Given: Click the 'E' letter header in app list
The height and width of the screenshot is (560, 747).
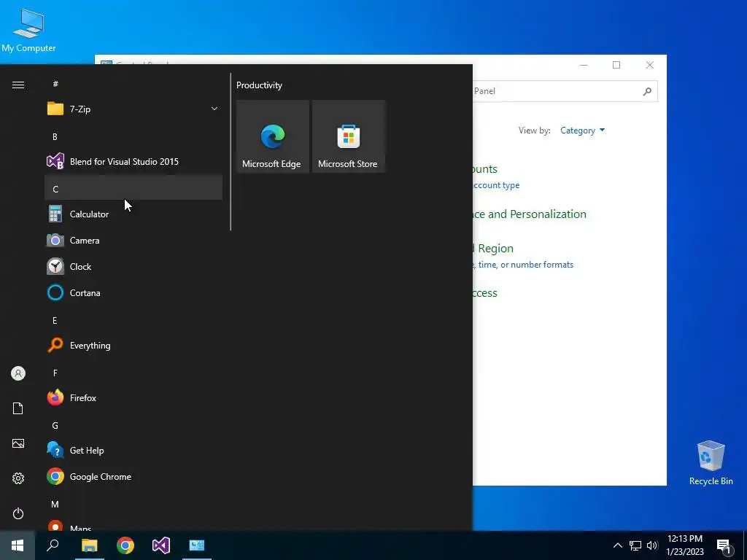Looking at the screenshot, I should pyautogui.click(x=133, y=321).
